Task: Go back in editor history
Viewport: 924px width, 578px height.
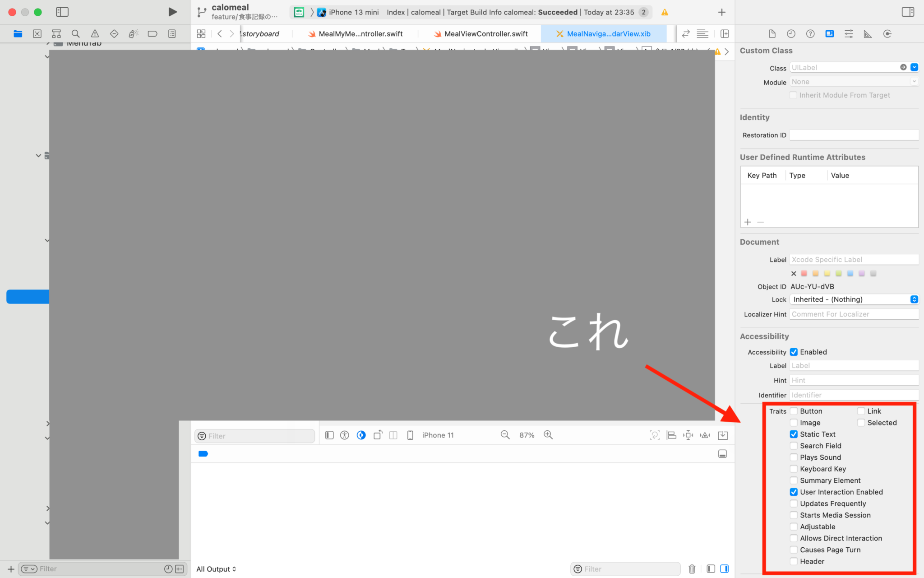Action: tap(220, 33)
